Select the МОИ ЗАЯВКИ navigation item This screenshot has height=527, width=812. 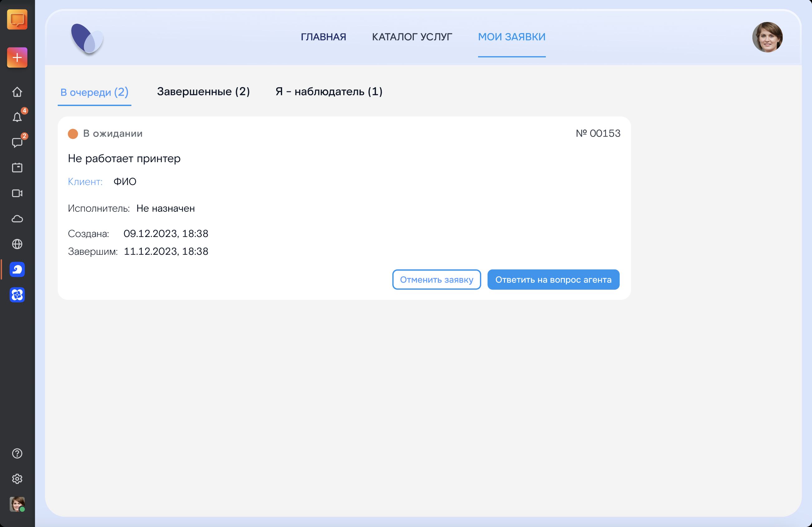pos(512,37)
